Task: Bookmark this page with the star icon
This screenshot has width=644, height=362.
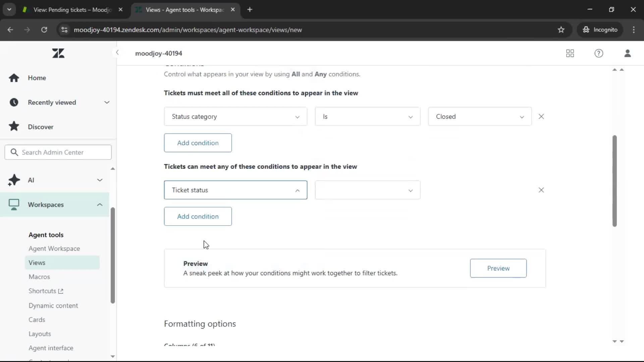Action: 561,30
